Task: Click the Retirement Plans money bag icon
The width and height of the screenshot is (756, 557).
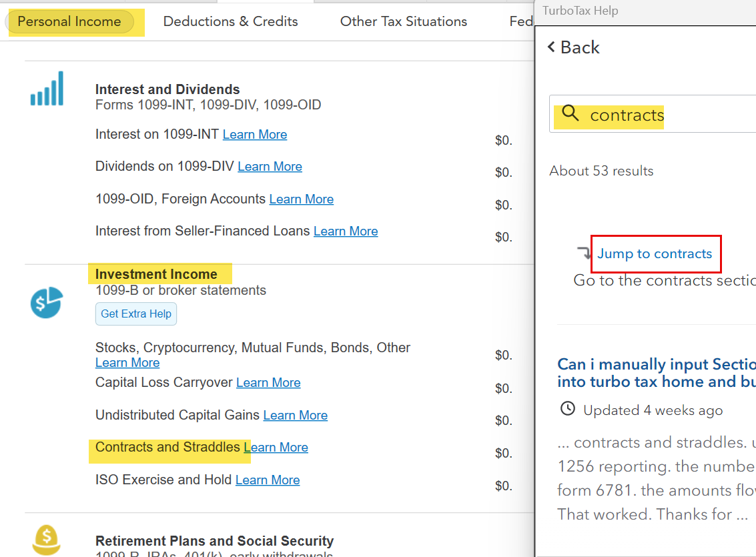Action: click(46, 540)
